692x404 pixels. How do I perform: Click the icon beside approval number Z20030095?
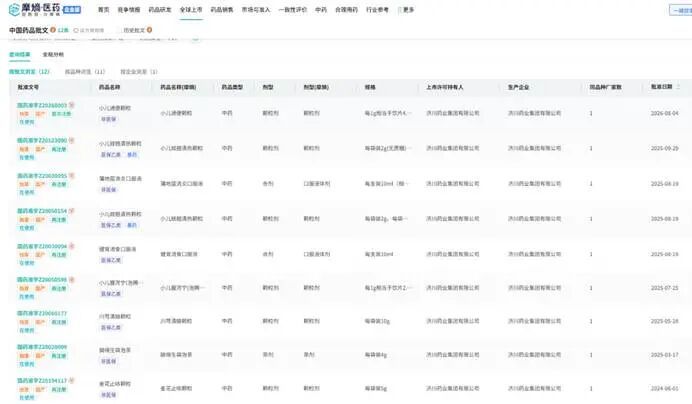coord(71,176)
